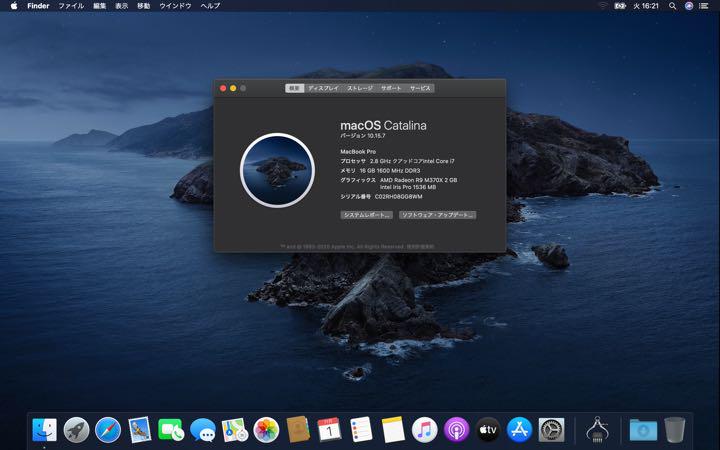Open Finder from the dock
Image resolution: width=720 pixels, height=450 pixels.
45,430
